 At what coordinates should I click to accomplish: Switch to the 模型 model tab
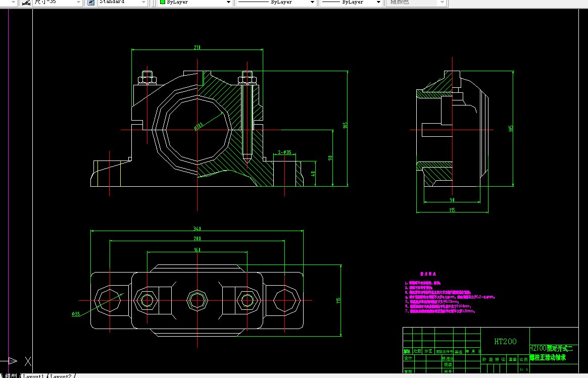click(x=11, y=375)
